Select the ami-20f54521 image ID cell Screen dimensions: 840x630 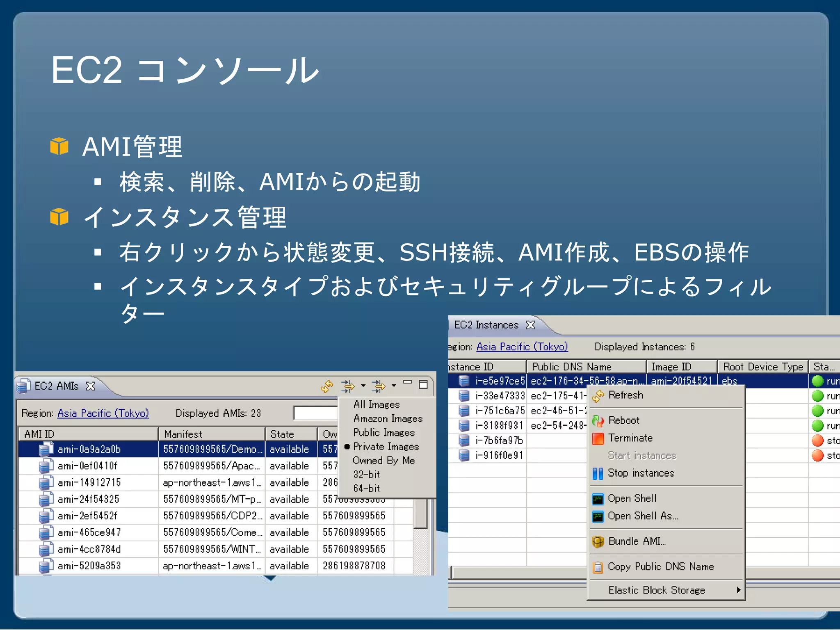[x=682, y=381]
